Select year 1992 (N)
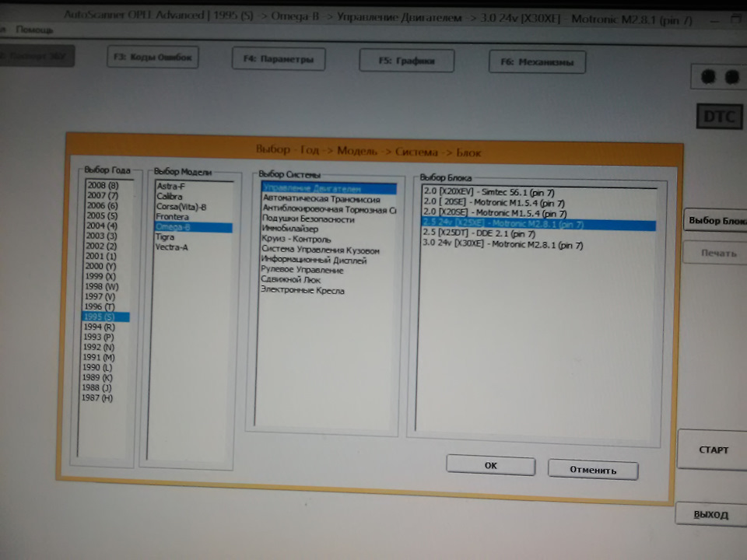 pyautogui.click(x=98, y=347)
